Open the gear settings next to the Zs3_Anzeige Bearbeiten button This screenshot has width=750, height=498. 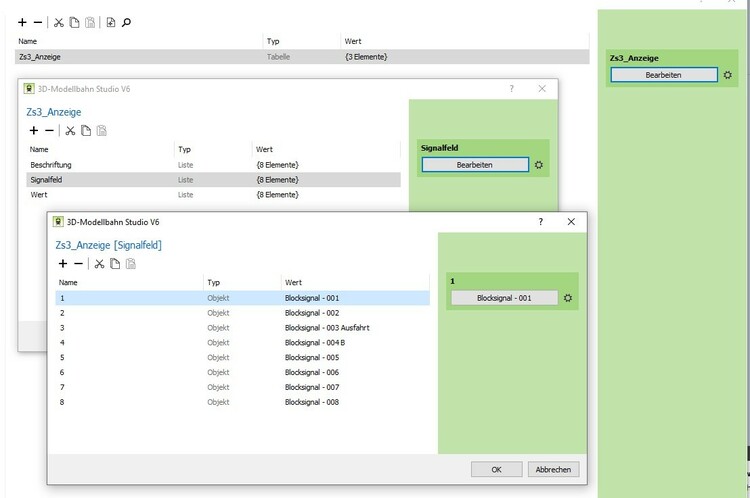pos(728,75)
